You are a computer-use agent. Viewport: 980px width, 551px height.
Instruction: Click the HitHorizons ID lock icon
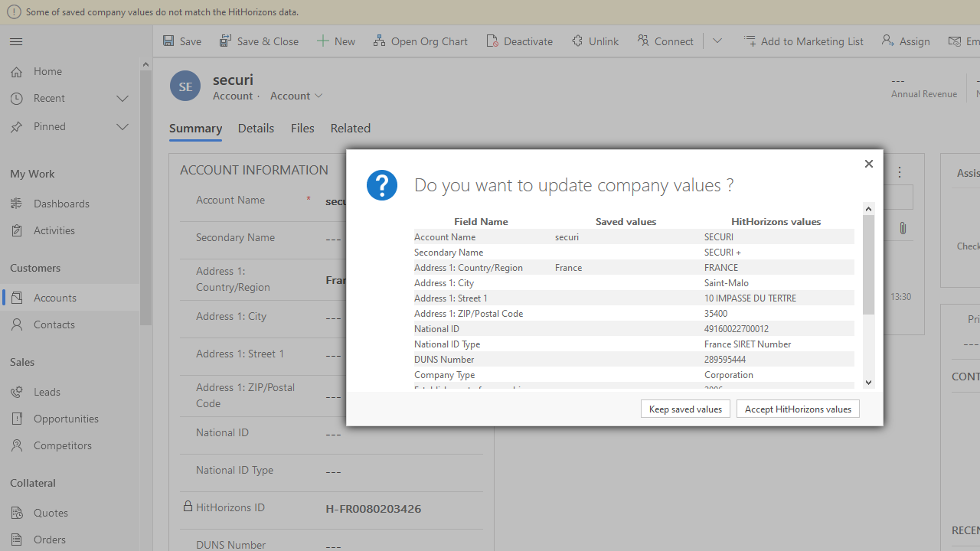click(188, 507)
